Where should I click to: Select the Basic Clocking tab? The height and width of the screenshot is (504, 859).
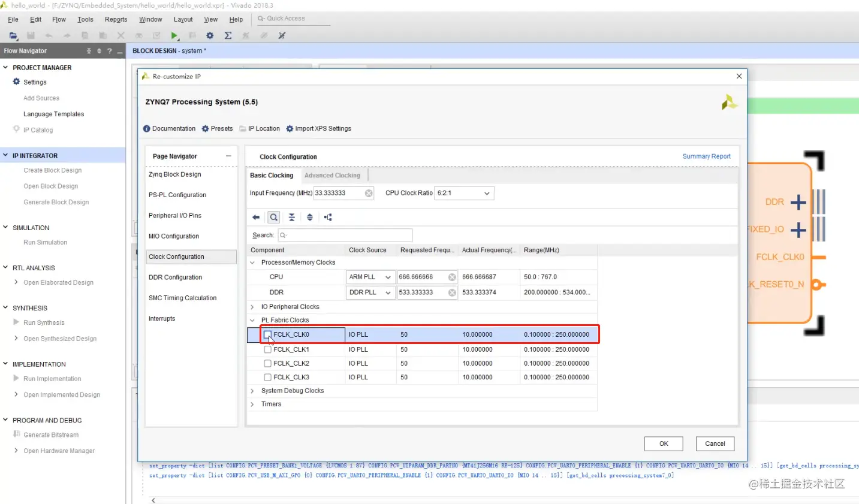[272, 176]
